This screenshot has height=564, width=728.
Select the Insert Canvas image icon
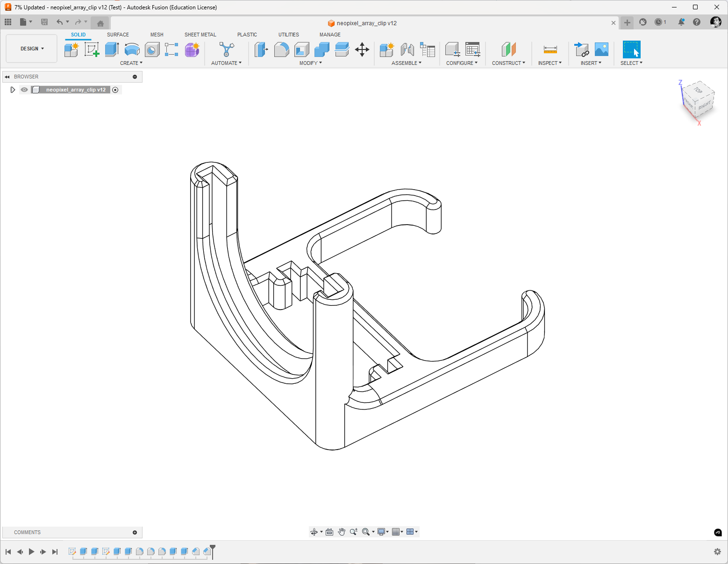601,49
